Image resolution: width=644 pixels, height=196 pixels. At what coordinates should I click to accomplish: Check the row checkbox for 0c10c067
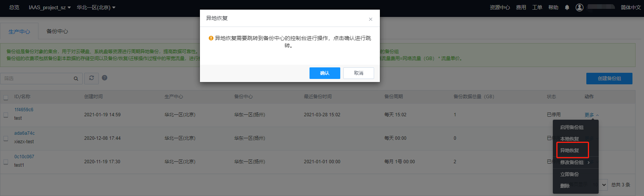[x=6, y=162]
